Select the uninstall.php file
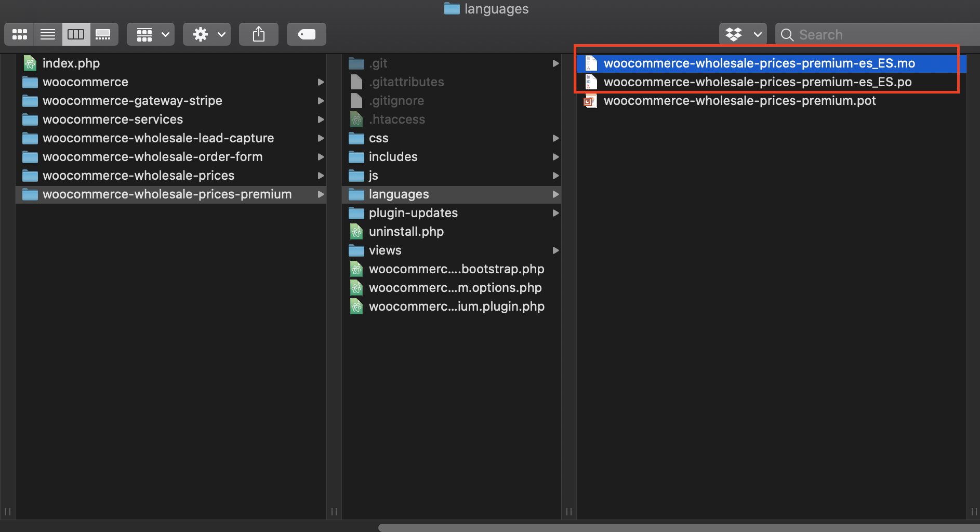Viewport: 980px width, 532px height. pos(406,232)
